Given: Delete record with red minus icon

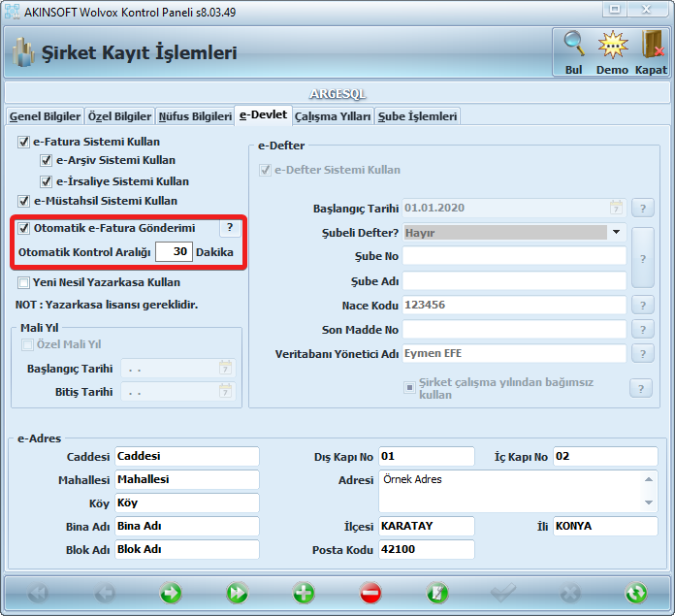Looking at the screenshot, I should coord(370,593).
